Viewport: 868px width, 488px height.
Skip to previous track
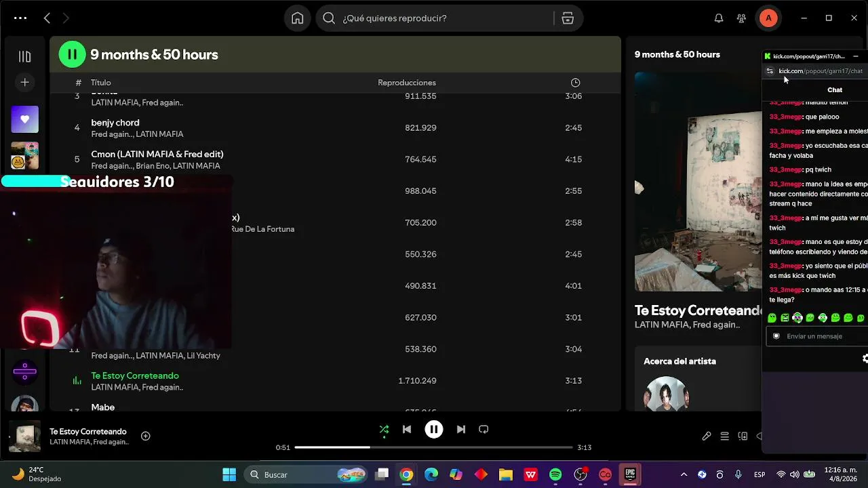[407, 429]
